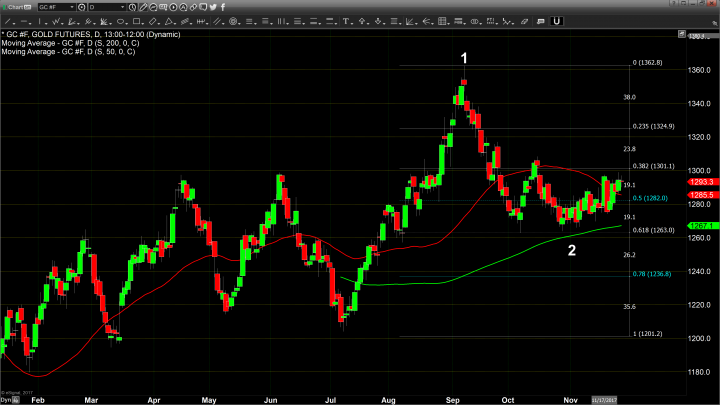
Task: Select the rectangle drawing tool
Action: coord(136,22)
